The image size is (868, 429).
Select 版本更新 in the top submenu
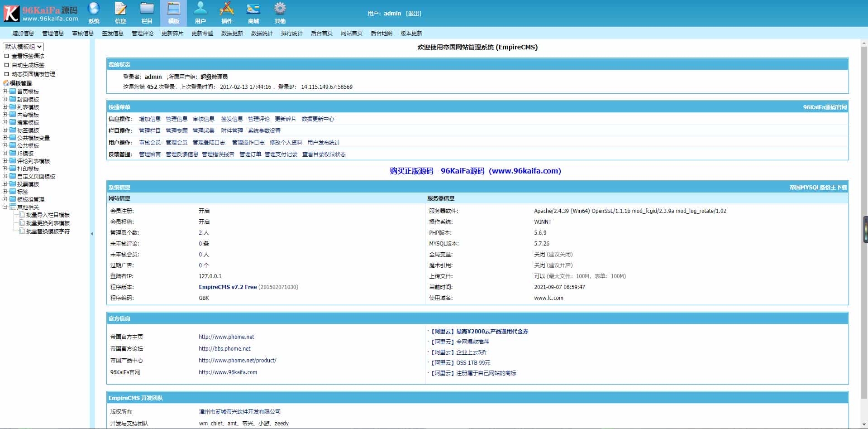pyautogui.click(x=411, y=34)
